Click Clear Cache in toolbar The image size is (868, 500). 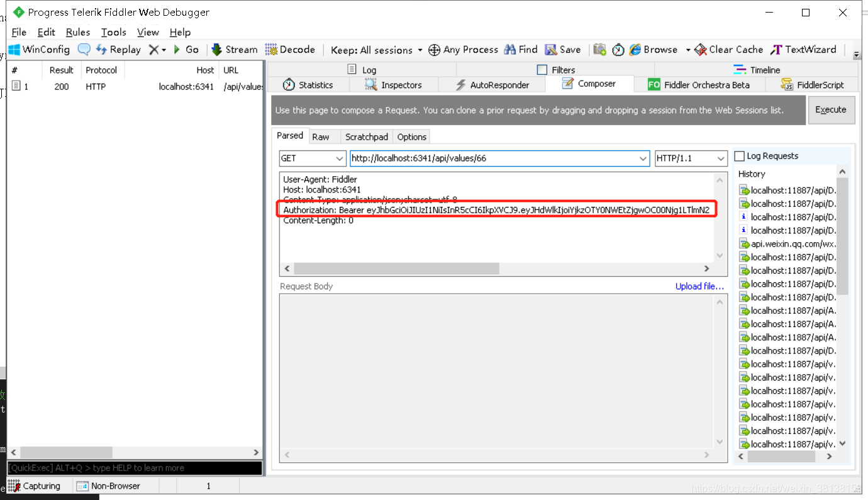click(x=729, y=50)
